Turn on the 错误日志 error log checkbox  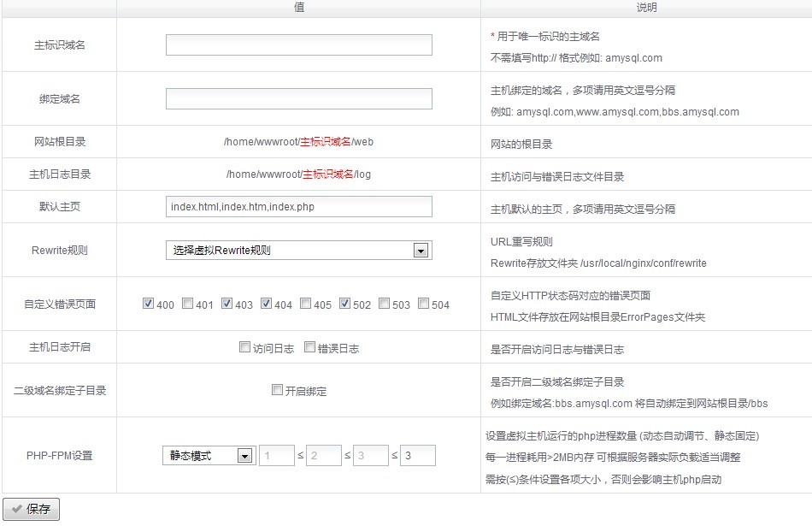click(310, 347)
